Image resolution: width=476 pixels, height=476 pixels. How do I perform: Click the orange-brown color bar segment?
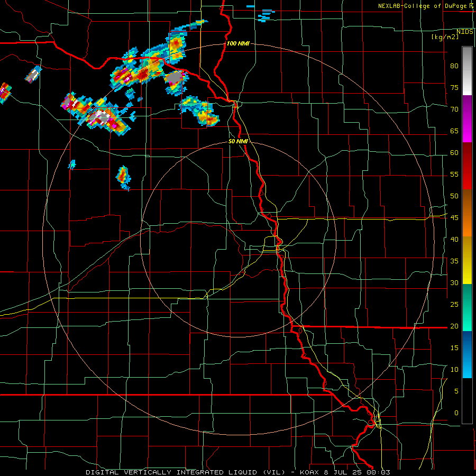coord(467,213)
